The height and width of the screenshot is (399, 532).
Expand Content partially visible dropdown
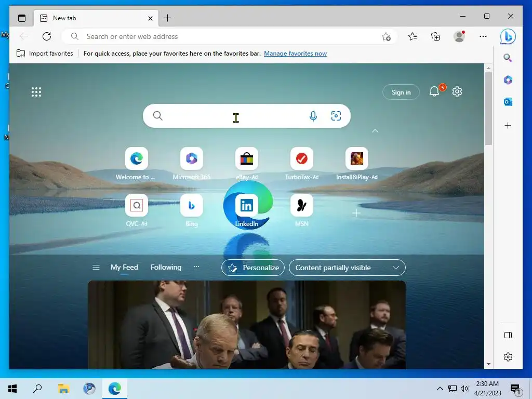[347, 268]
